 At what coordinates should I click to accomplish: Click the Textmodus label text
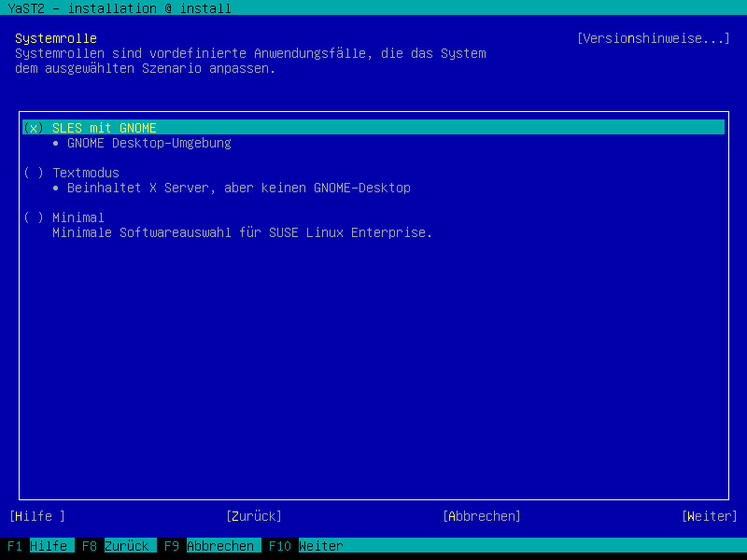tap(86, 173)
